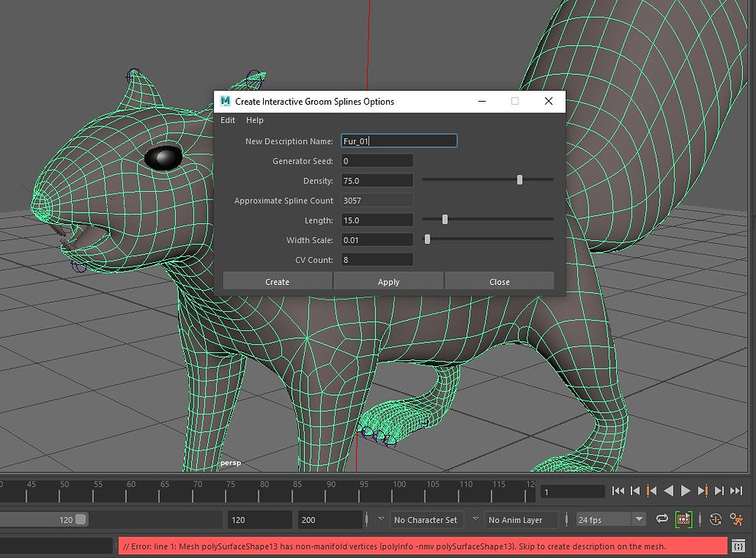This screenshot has height=558, width=756.
Task: Click the Width Scale value field
Action: [x=377, y=240]
